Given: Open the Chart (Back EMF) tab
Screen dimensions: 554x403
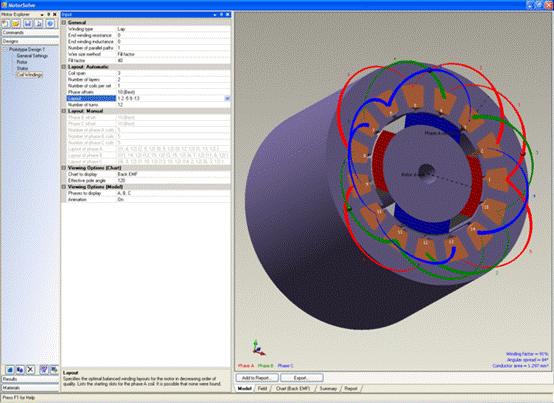Looking at the screenshot, I should point(293,389).
